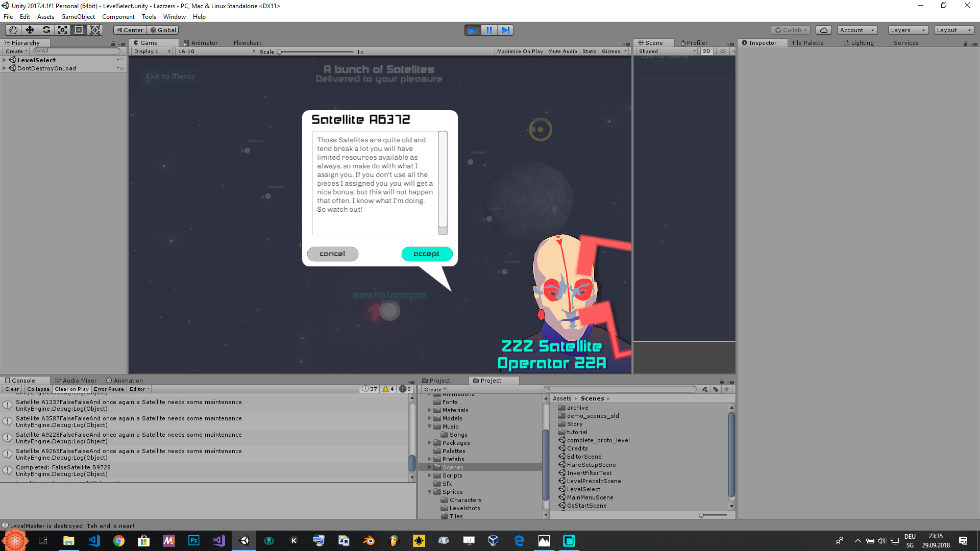Viewport: 980px width, 551px height.
Task: Open the GameObject menu
Action: coord(78,17)
